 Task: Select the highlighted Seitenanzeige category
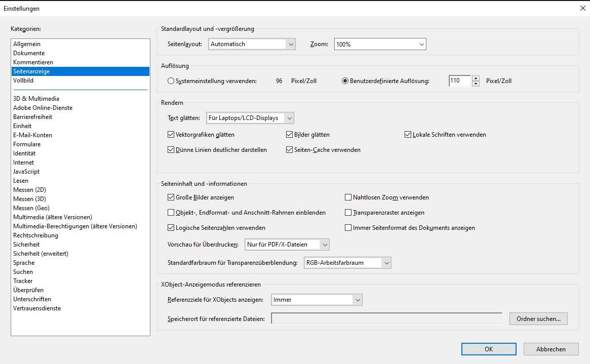(x=81, y=71)
